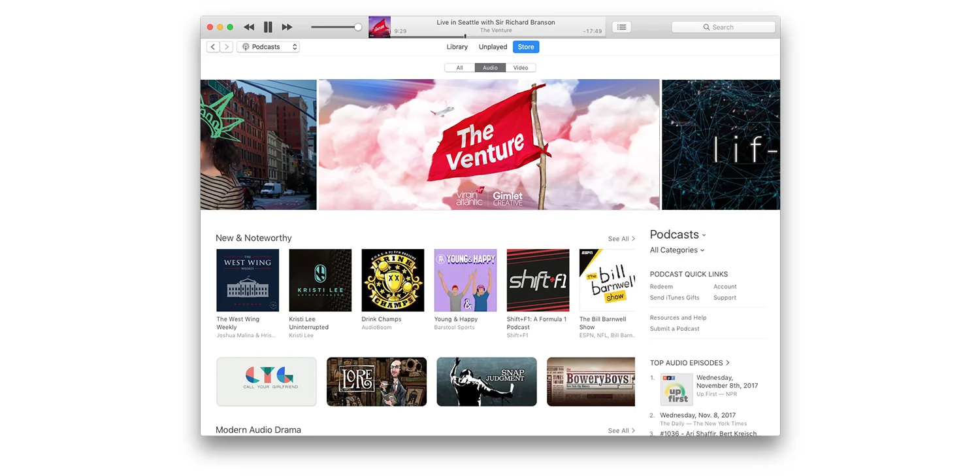Open the Redeem quick link

point(661,286)
